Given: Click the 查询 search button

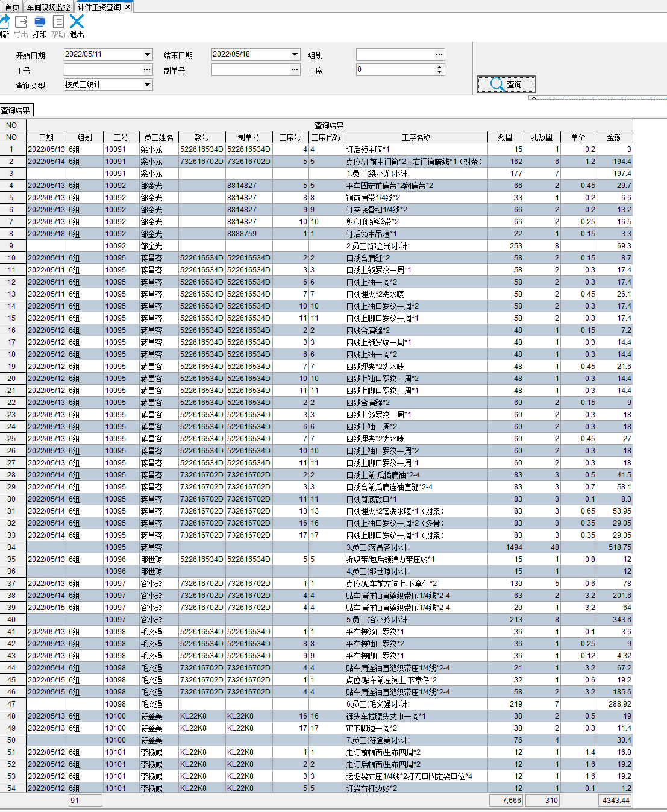Looking at the screenshot, I should coord(506,84).
